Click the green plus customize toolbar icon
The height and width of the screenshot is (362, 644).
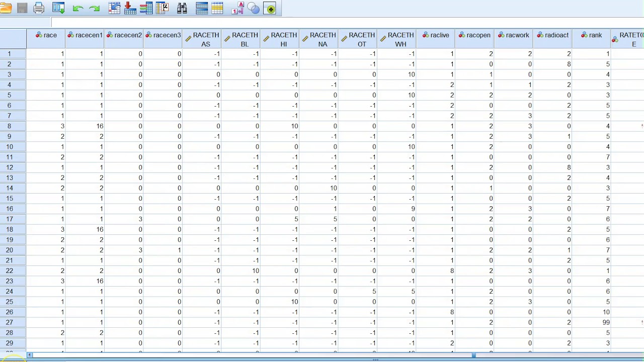270,9
